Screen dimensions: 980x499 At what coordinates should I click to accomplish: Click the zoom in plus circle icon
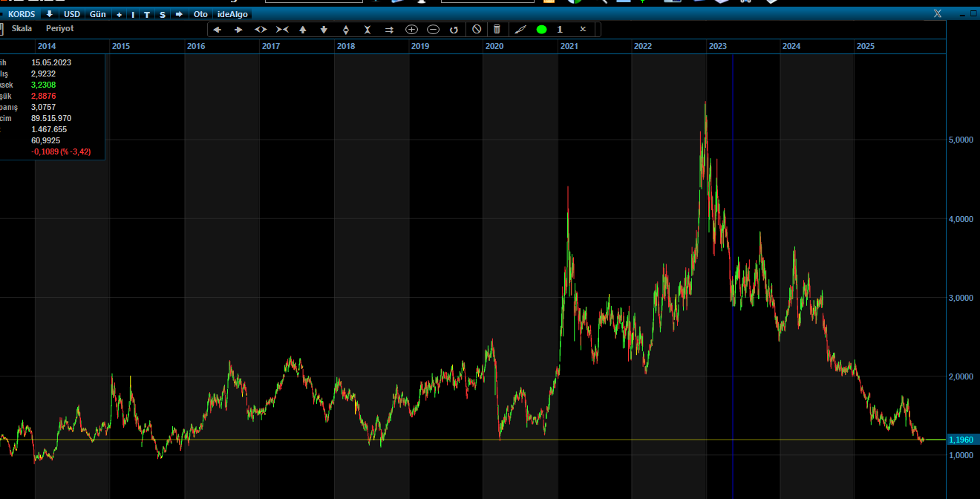(x=411, y=30)
